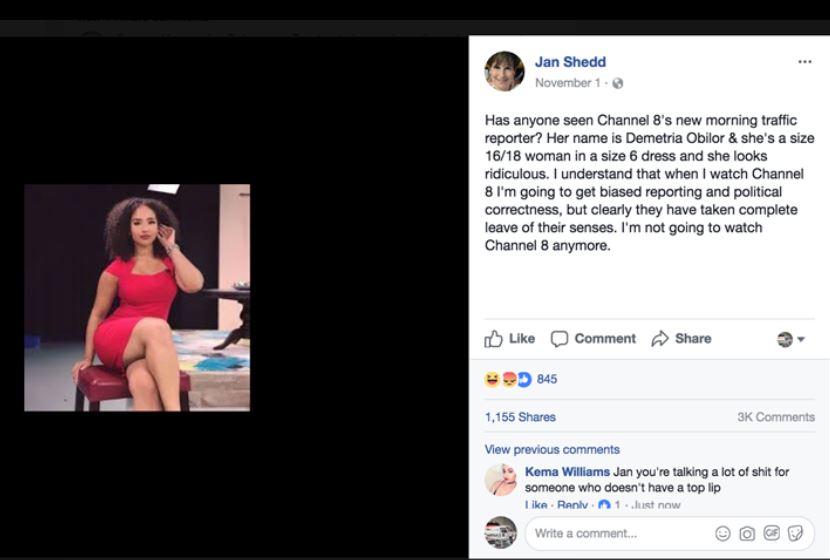
Task: Click the globe public audience icon
Action: click(x=618, y=83)
